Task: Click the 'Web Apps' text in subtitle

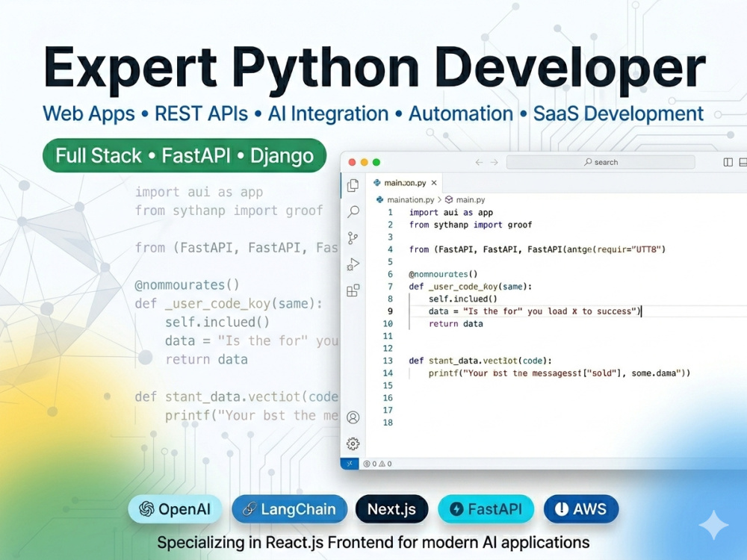Action: (89, 113)
